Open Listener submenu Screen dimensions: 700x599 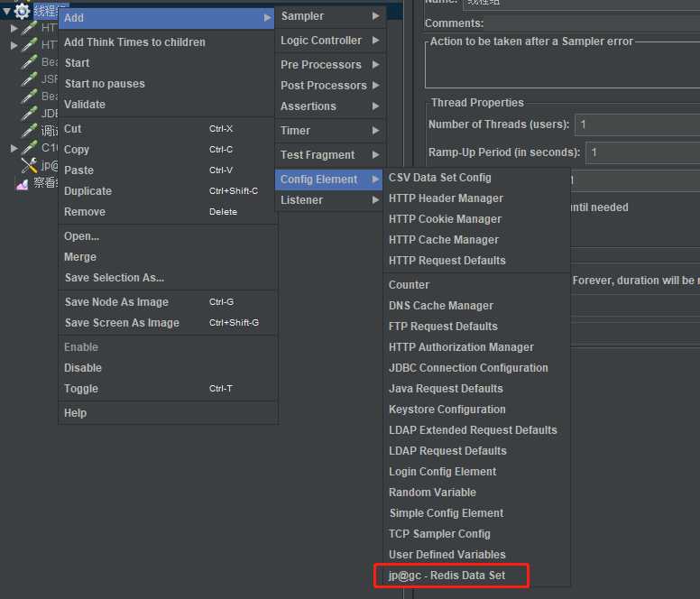(329, 200)
